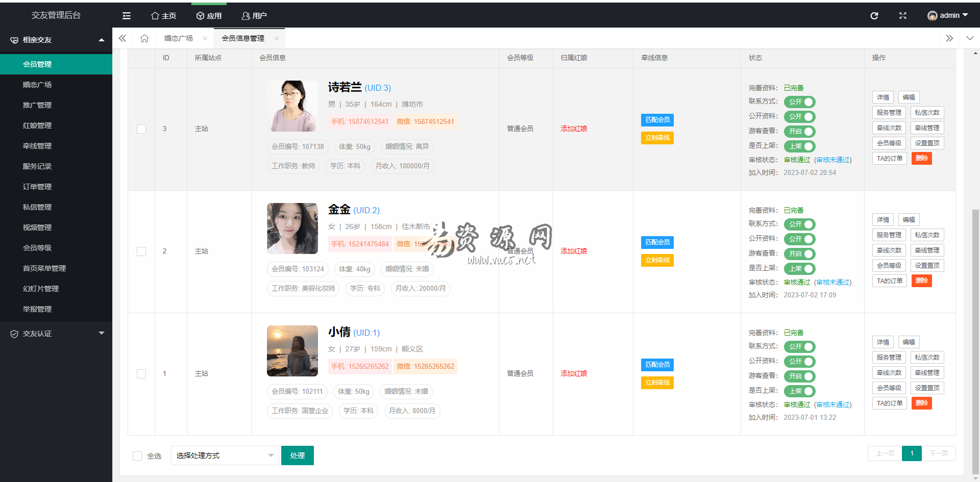
Task: Click 立刻牵线 button for 金金
Action: [657, 260]
